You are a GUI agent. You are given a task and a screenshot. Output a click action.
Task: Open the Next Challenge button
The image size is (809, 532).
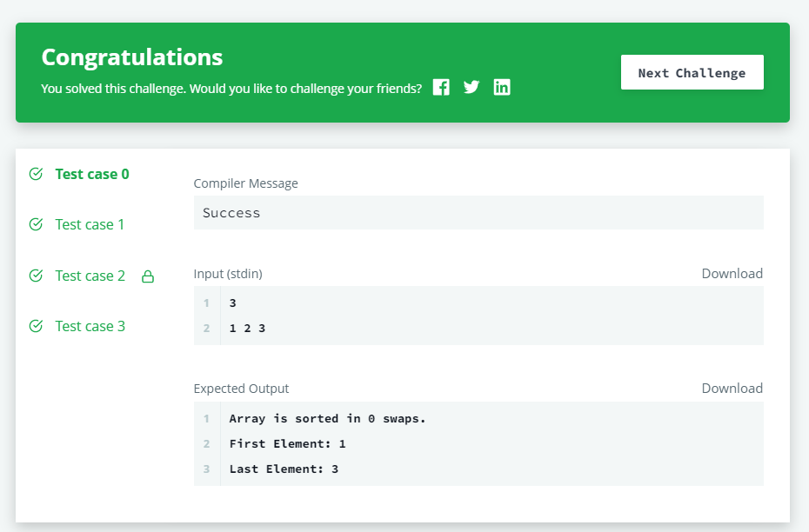pos(692,72)
